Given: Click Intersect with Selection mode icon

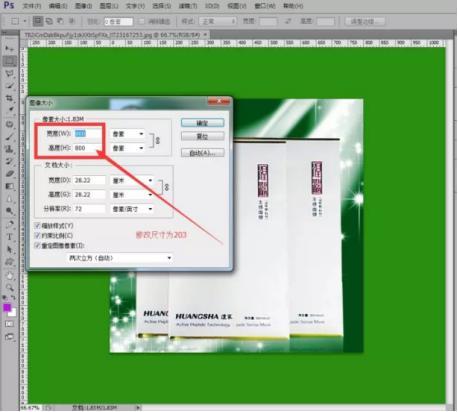Looking at the screenshot, I should 72,21.
